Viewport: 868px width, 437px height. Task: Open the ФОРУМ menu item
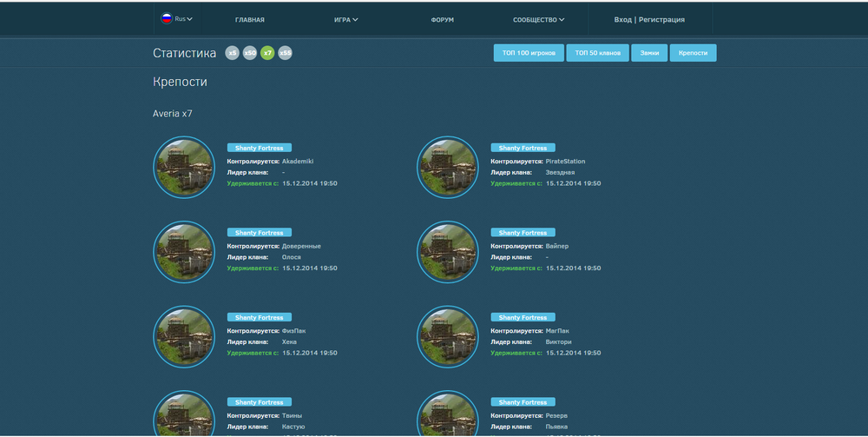442,19
